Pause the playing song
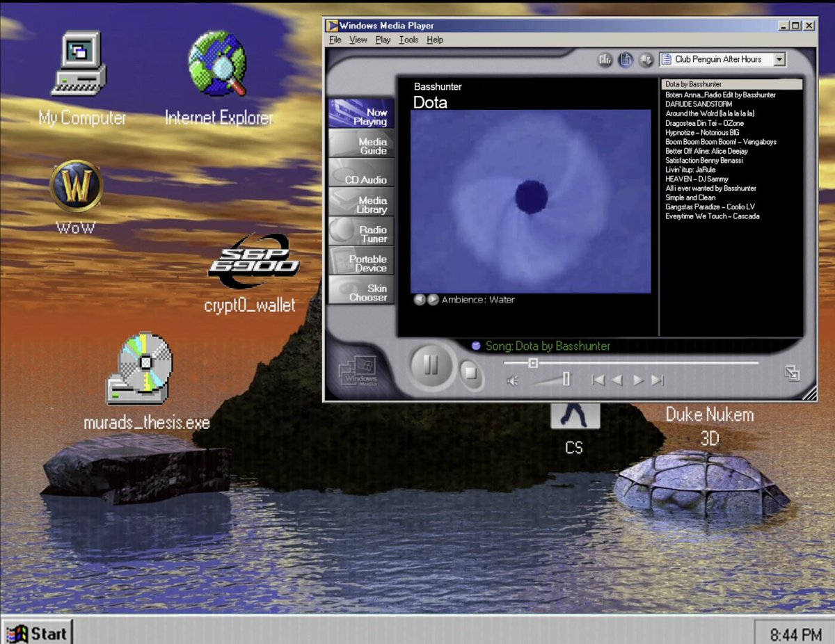Screen dimensions: 835x644 point(431,365)
